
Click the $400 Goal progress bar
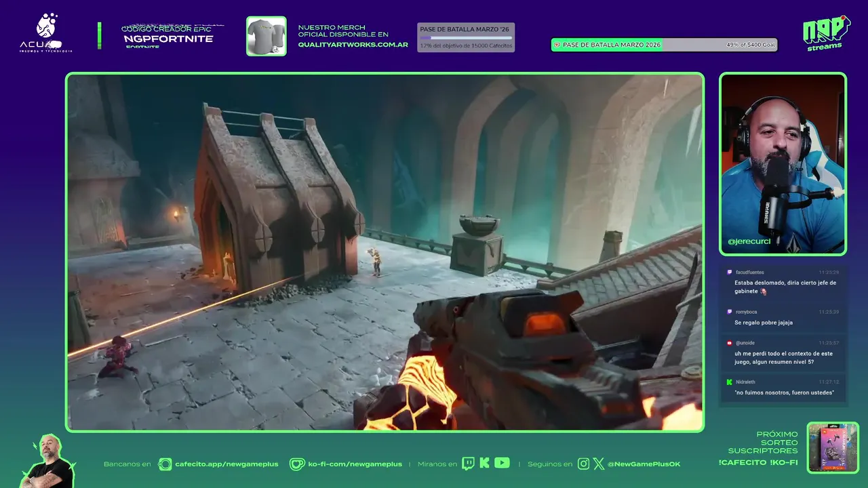664,45
